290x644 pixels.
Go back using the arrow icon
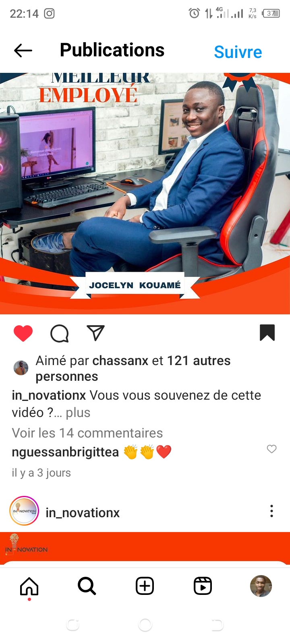click(23, 51)
